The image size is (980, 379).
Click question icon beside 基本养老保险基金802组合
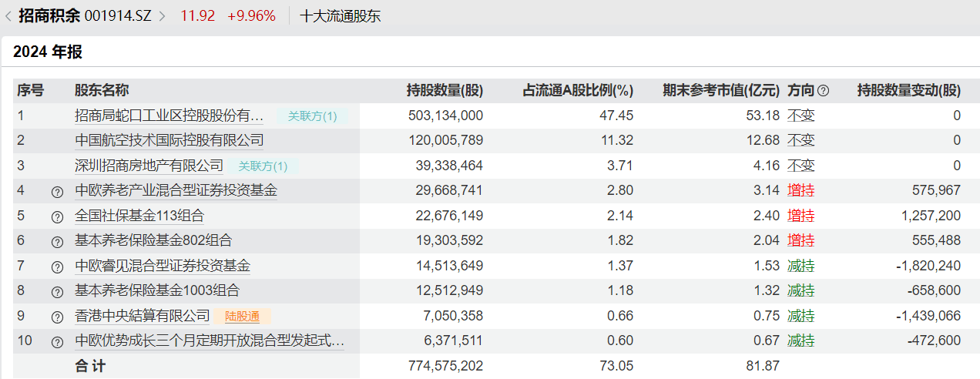pos(57,242)
